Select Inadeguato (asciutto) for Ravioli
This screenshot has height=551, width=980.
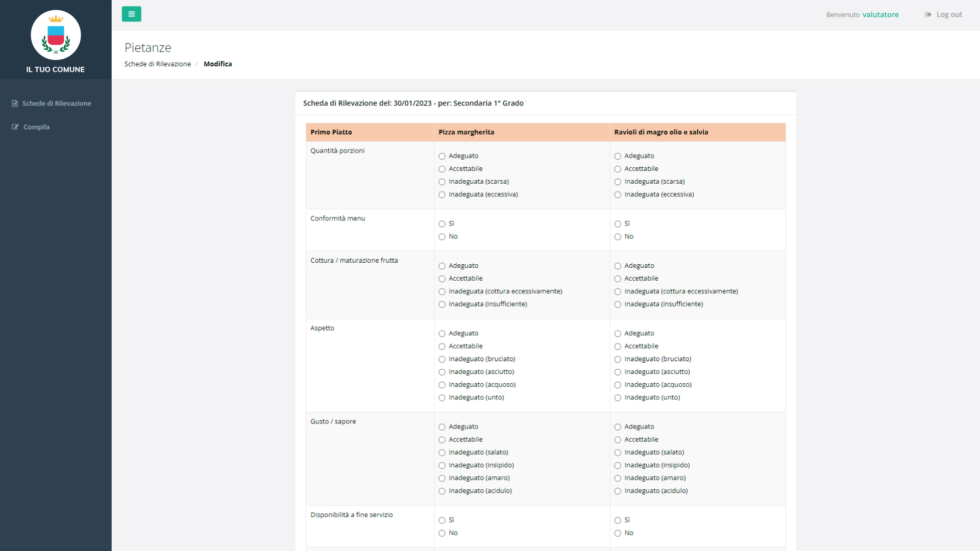pyautogui.click(x=618, y=372)
